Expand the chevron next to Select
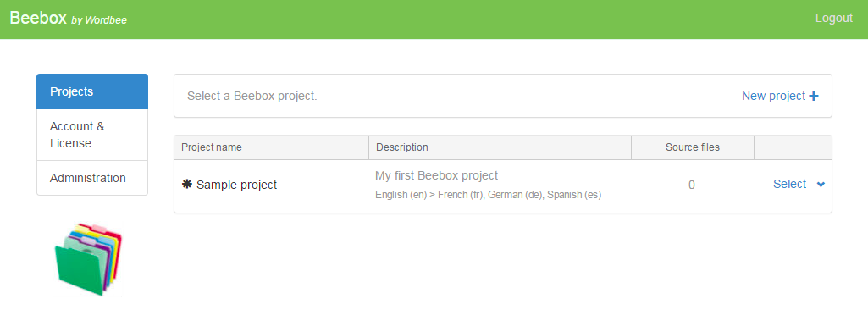Viewport: 868px width, 310px height. pyautogui.click(x=821, y=185)
